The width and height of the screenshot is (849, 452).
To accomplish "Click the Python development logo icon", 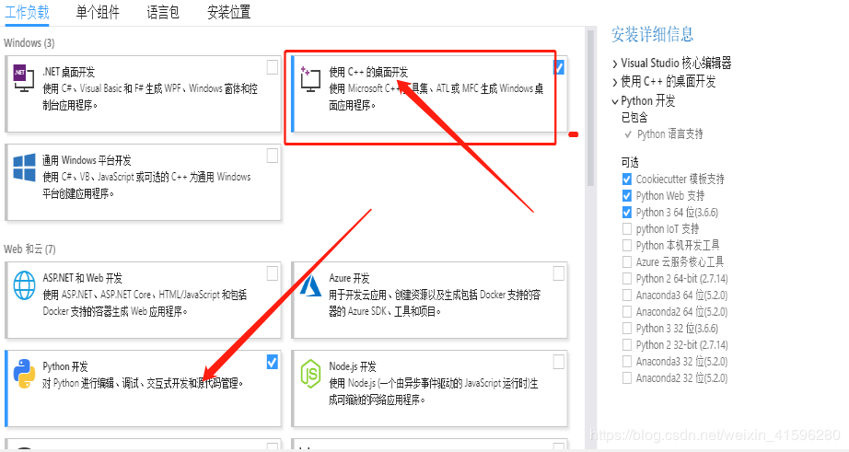I will [x=24, y=374].
